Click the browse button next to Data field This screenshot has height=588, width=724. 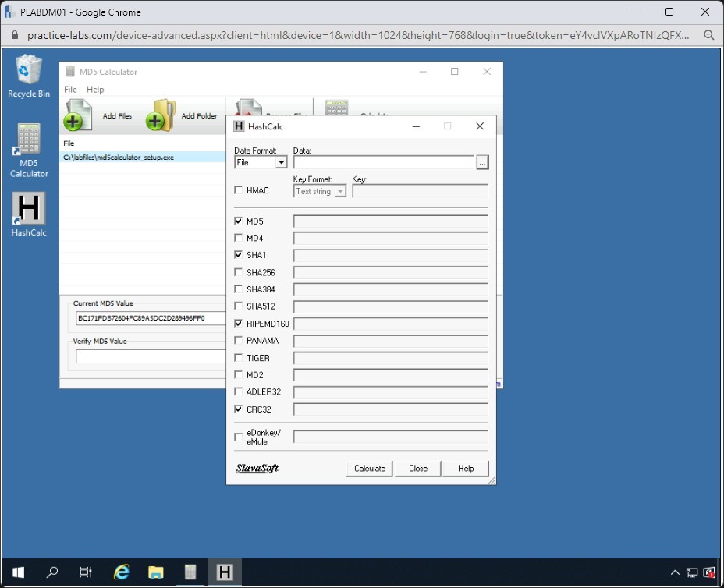pyautogui.click(x=482, y=162)
